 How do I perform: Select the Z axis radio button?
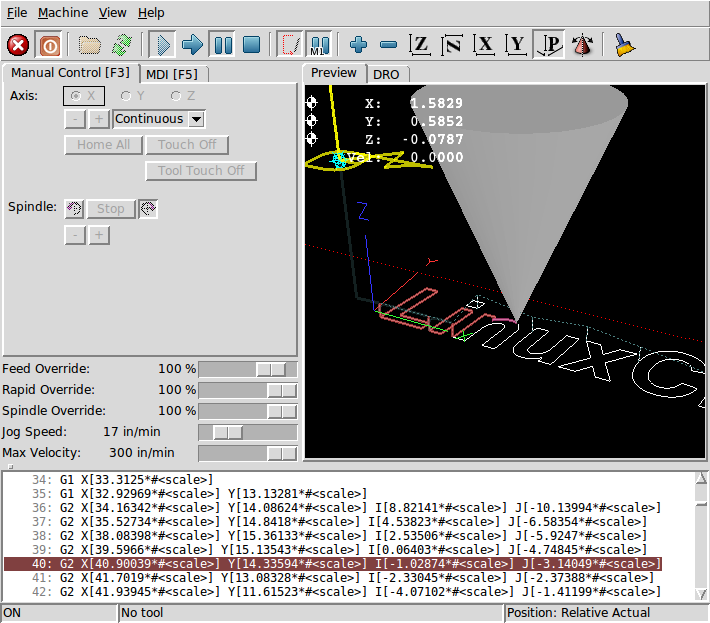(x=183, y=96)
